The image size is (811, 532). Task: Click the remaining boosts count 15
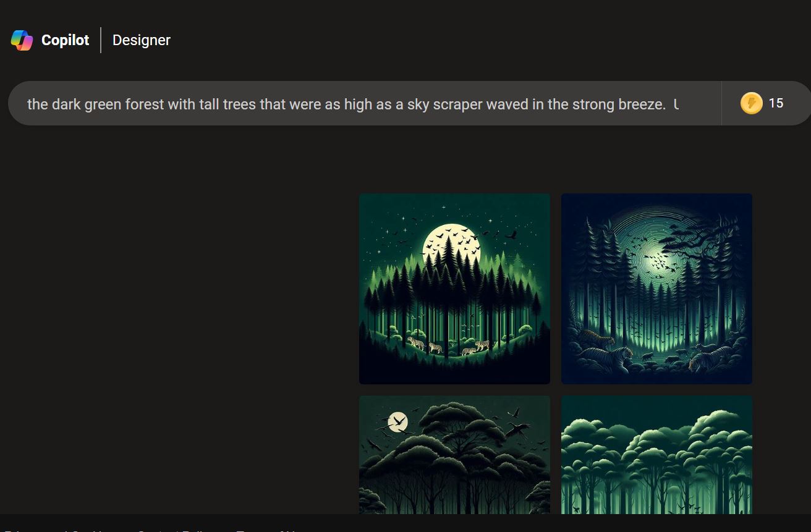coord(776,103)
